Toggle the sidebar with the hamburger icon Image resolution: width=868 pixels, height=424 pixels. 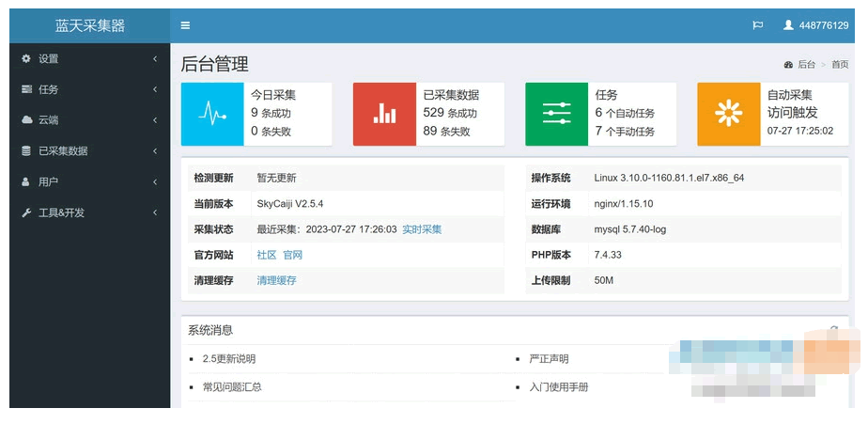coord(185,25)
